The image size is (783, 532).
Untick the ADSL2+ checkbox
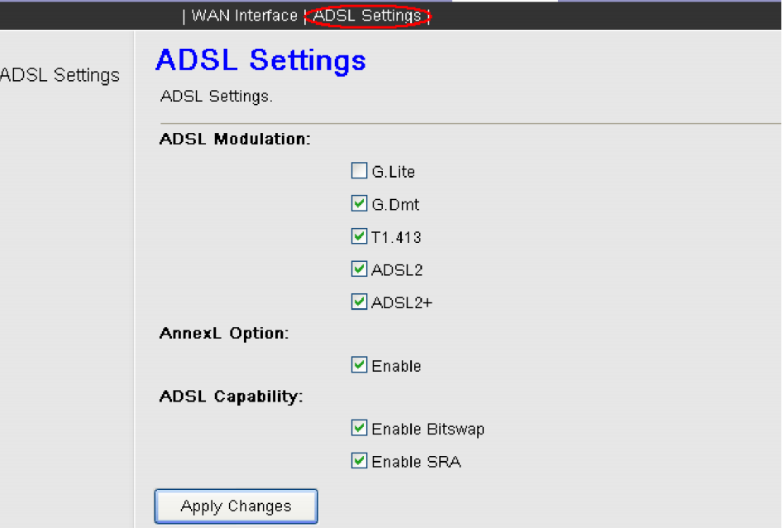coord(359,302)
